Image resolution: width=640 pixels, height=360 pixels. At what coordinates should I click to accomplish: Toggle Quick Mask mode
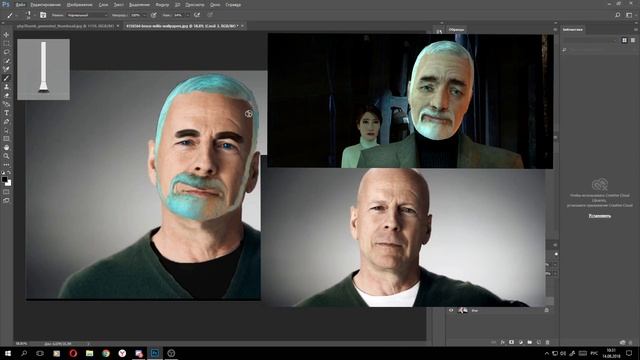(6, 192)
